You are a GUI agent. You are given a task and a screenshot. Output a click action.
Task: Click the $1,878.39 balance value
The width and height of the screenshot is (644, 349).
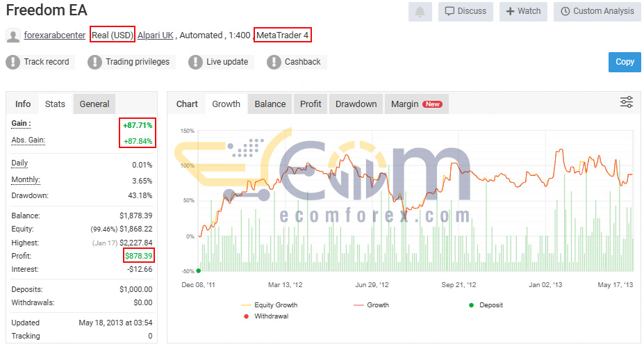(136, 216)
